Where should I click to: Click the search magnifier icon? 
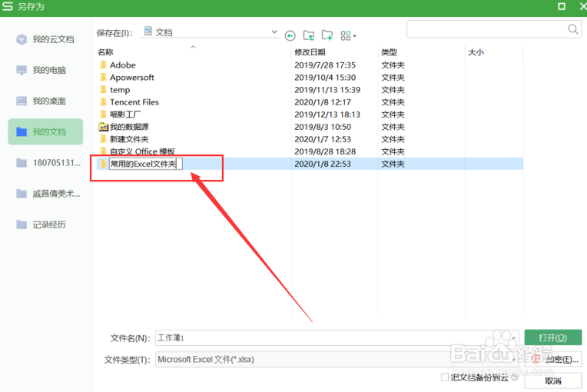pyautogui.click(x=572, y=29)
